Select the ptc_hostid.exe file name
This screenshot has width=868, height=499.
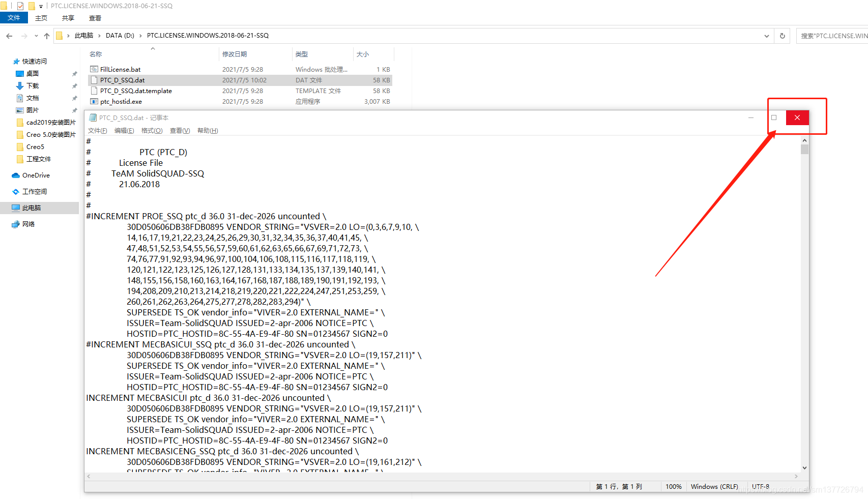(121, 101)
